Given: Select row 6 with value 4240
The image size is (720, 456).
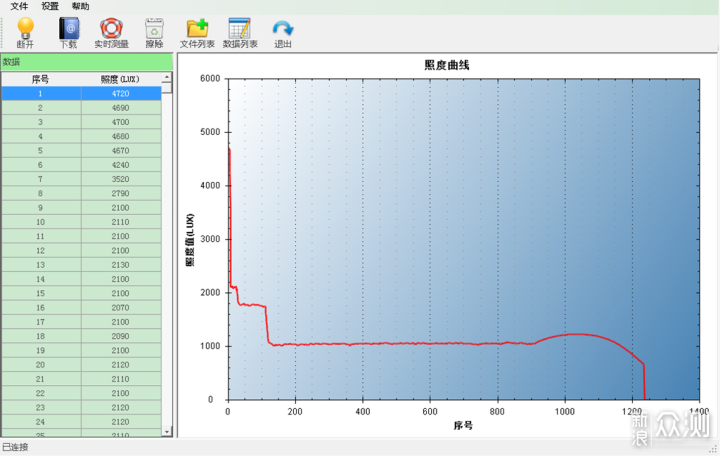Looking at the screenshot, I should coord(81,164).
